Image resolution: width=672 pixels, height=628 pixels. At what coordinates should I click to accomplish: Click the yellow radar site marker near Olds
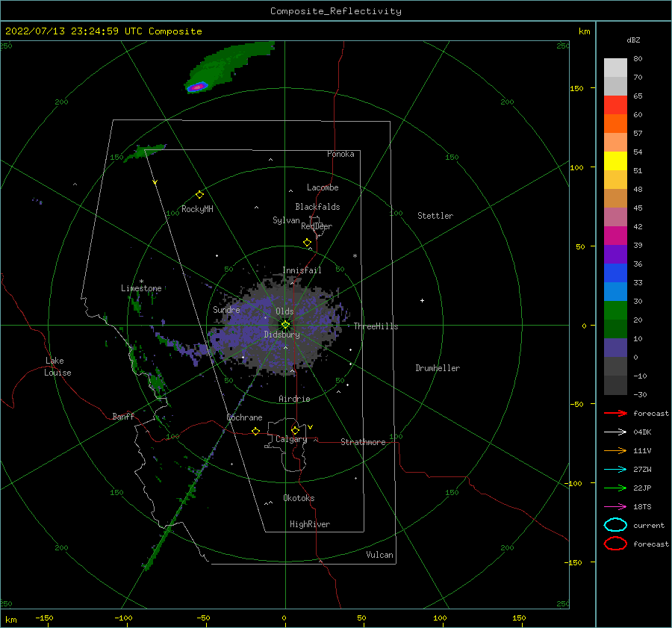(285, 325)
